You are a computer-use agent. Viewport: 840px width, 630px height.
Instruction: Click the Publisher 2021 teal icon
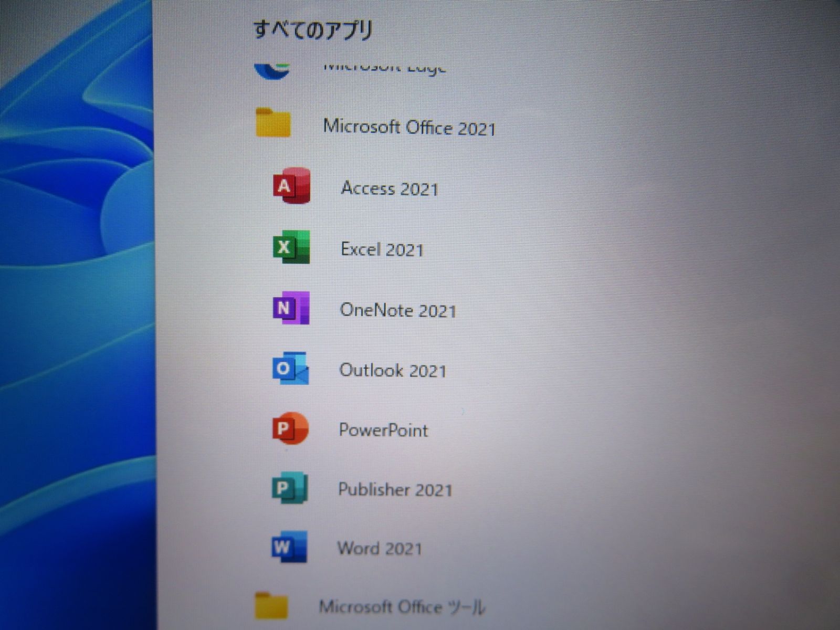[289, 488]
